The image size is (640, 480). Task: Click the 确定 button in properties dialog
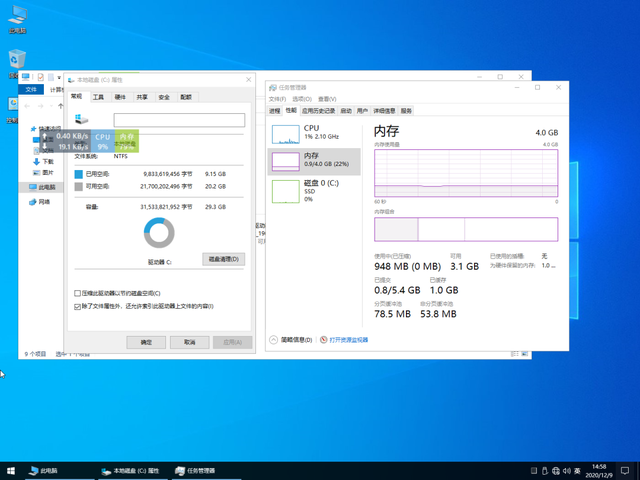[146, 342]
